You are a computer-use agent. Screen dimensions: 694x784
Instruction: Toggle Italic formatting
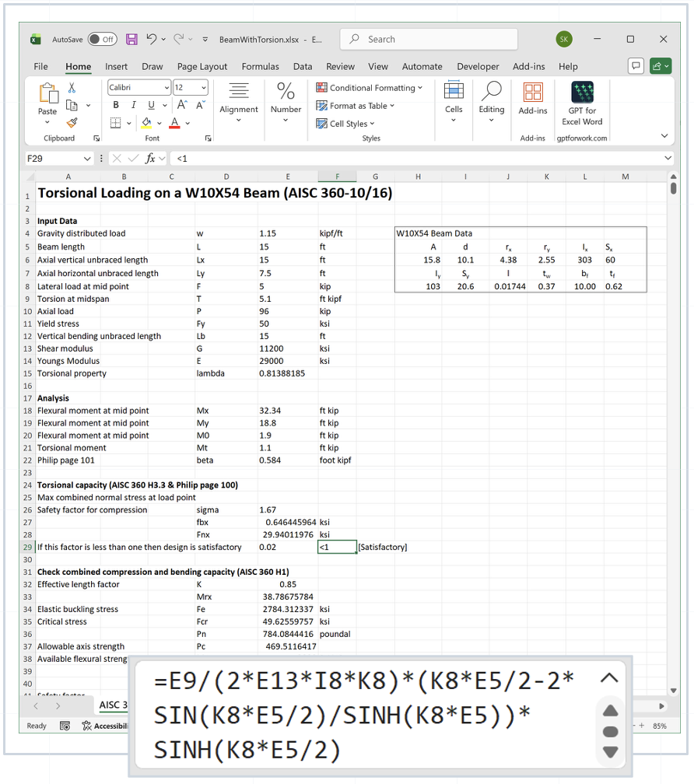coord(134,105)
